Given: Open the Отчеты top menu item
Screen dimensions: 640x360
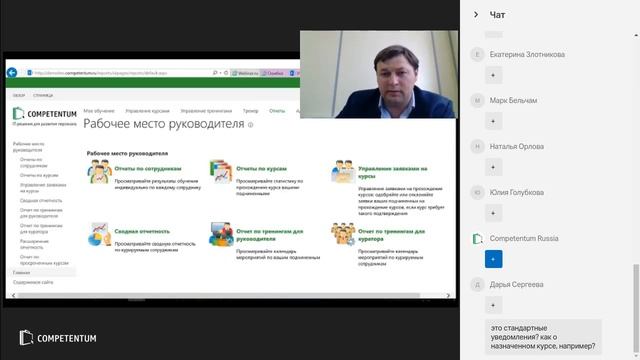Looking at the screenshot, I should click(x=277, y=111).
